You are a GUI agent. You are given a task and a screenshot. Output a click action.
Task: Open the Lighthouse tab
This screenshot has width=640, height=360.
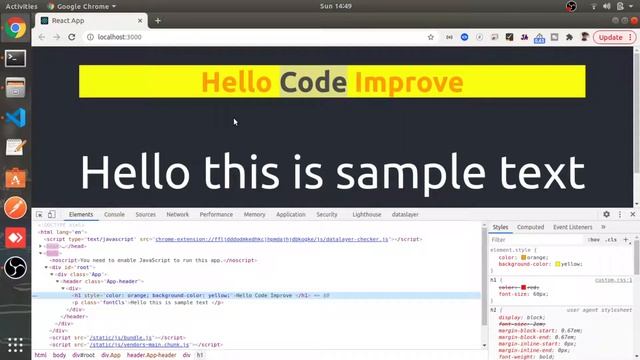[367, 214]
